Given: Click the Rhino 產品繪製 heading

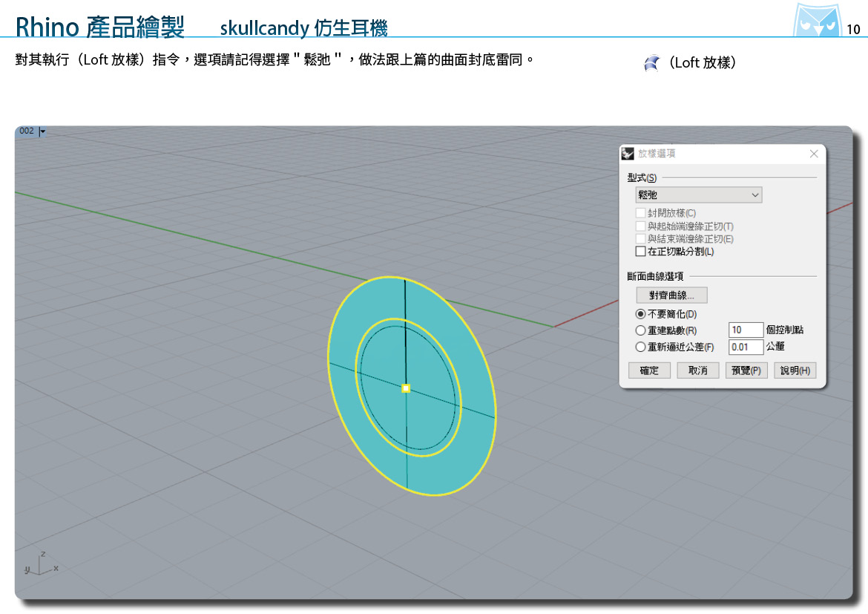Looking at the screenshot, I should tap(100, 27).
